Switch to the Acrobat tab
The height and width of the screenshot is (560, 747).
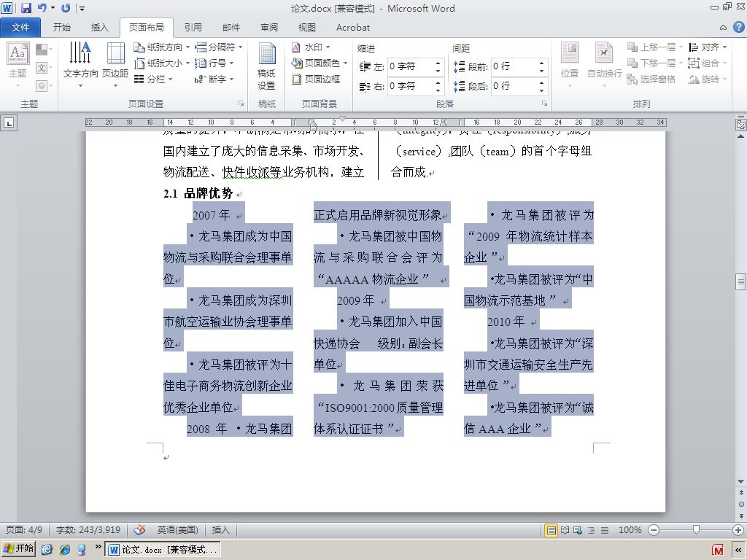pos(353,28)
